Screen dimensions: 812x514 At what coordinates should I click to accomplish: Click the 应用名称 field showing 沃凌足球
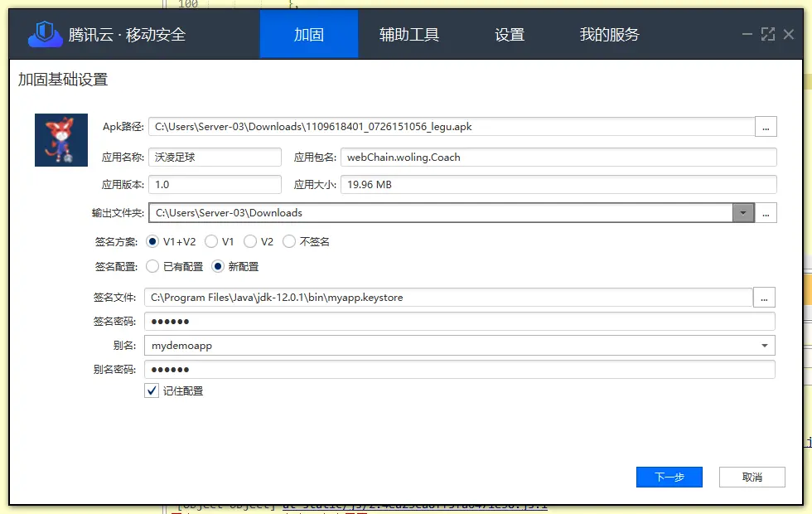[215, 157]
